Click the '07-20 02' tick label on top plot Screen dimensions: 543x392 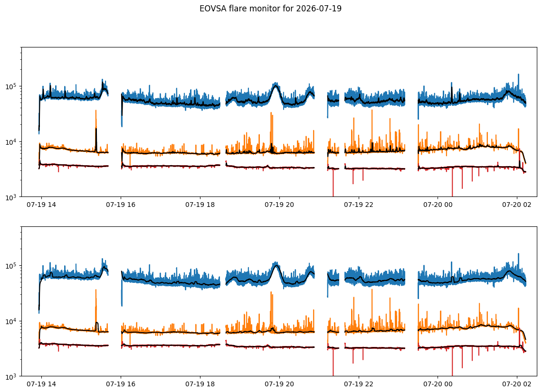[517, 205]
